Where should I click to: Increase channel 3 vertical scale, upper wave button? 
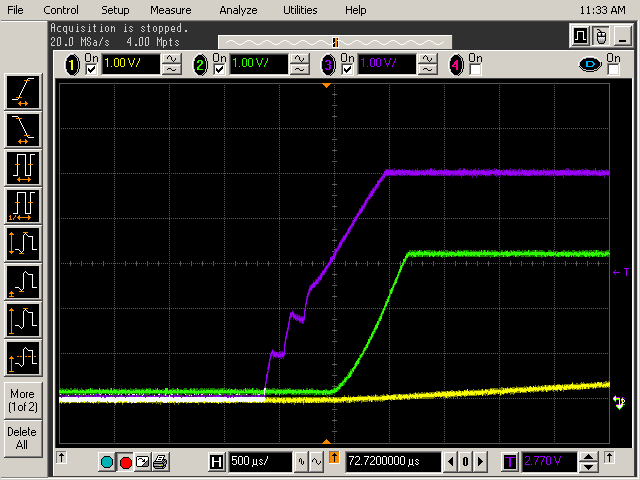pos(427,60)
